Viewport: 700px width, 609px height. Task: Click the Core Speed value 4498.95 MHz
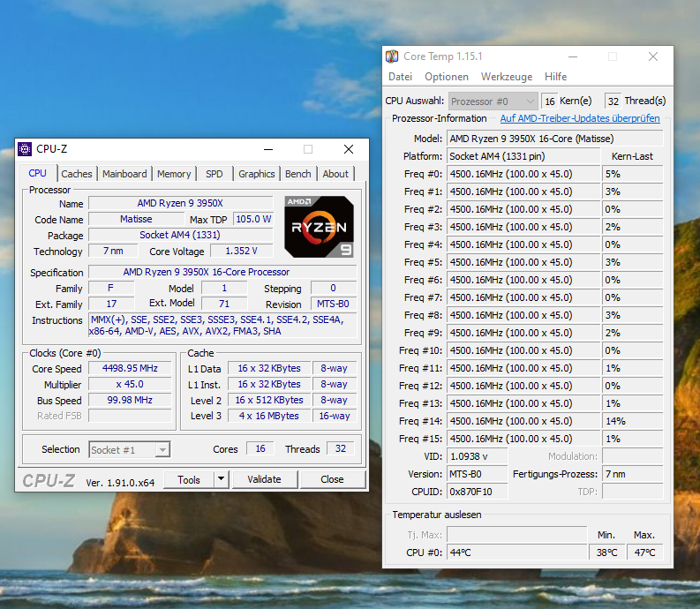pyautogui.click(x=130, y=368)
